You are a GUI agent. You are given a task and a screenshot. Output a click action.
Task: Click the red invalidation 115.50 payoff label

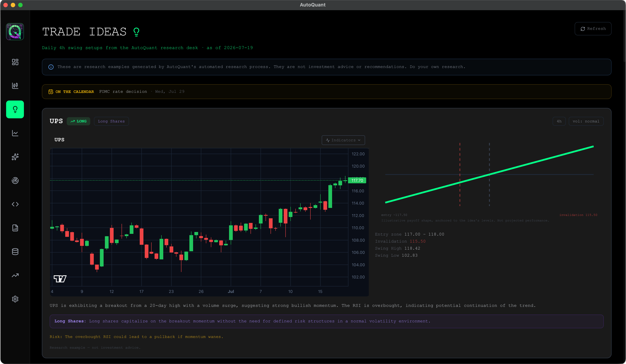[578, 215]
